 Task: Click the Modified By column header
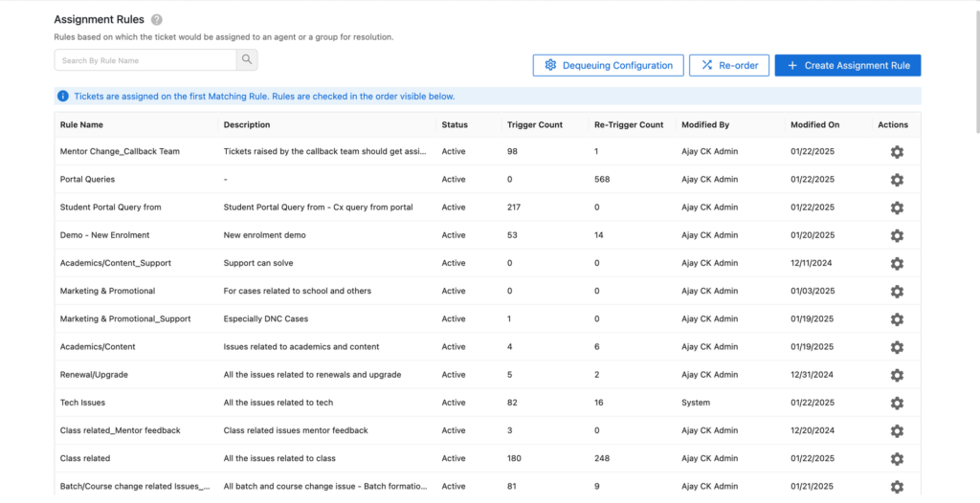click(705, 125)
